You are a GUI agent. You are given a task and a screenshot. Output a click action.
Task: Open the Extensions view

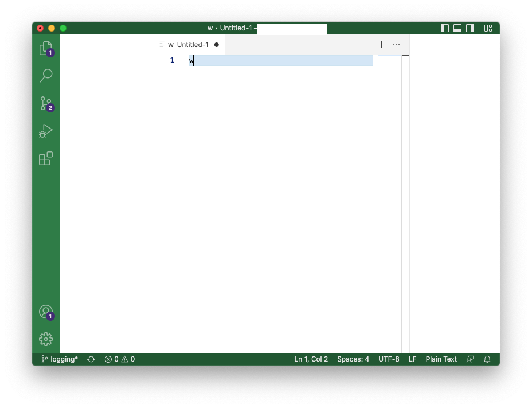(x=46, y=159)
